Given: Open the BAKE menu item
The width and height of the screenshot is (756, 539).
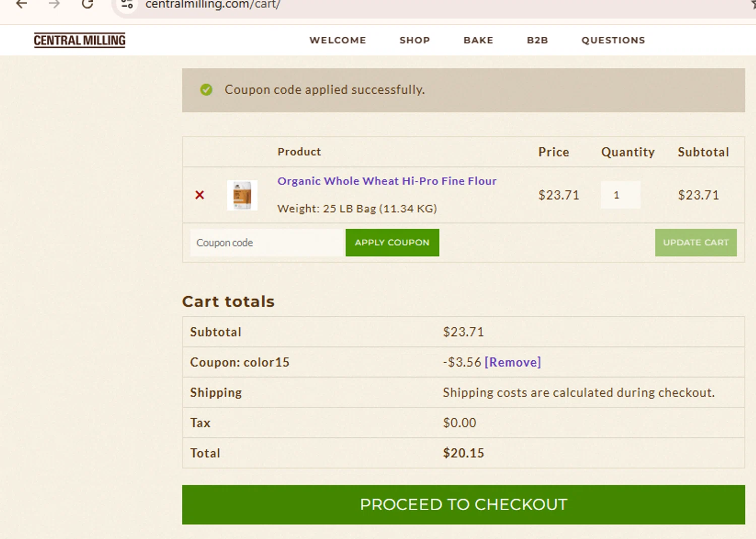Looking at the screenshot, I should coord(478,40).
